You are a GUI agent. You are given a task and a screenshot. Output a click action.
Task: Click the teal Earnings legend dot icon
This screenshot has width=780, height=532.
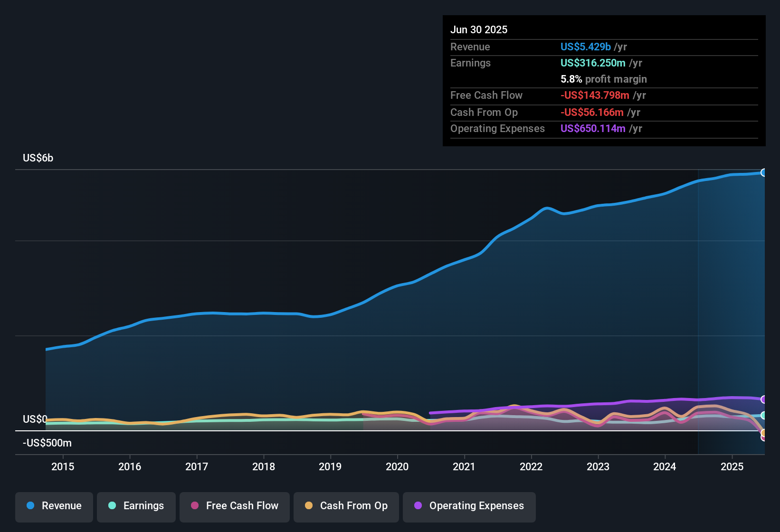112,506
